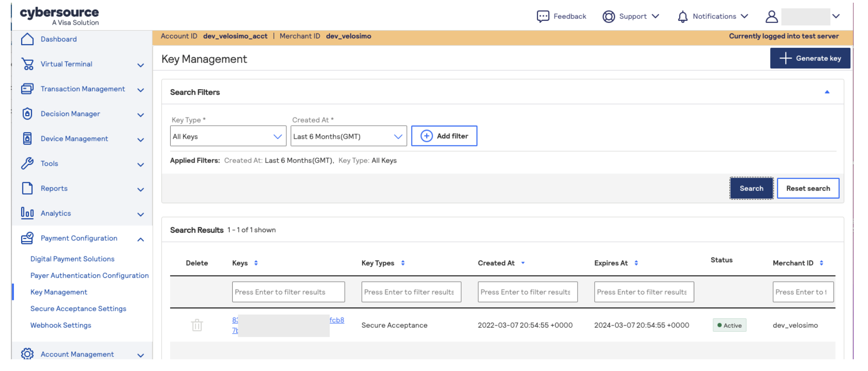Click the Generate key button
This screenshot has height=371, width=868.
[810, 58]
